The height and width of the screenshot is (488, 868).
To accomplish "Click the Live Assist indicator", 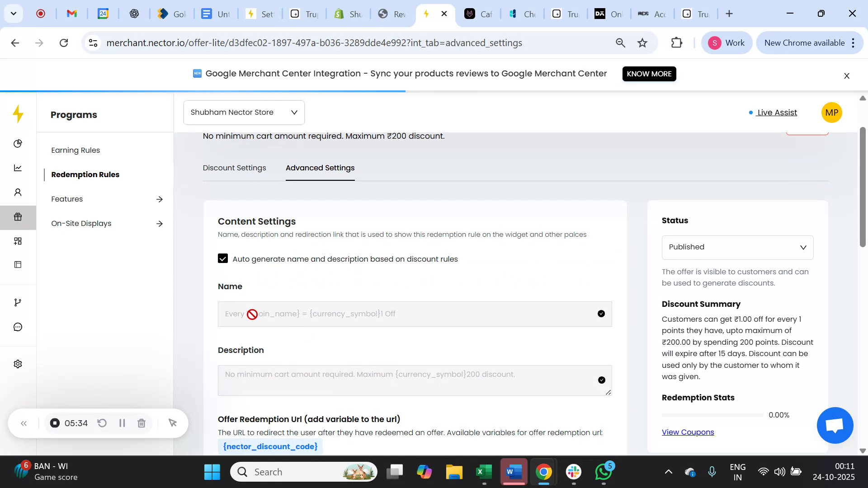I will tap(776, 113).
